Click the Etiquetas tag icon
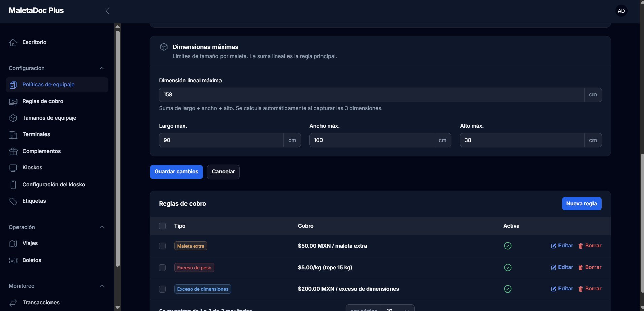 (13, 201)
